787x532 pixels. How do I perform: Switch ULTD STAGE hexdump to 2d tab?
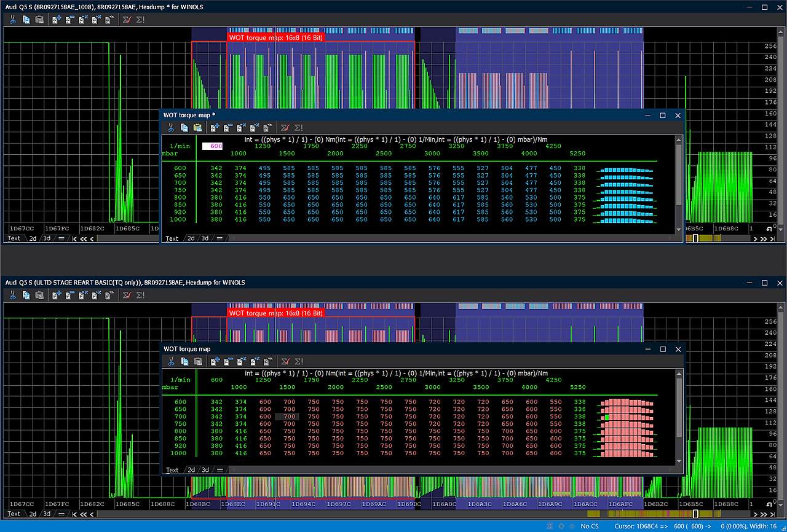pos(33,514)
